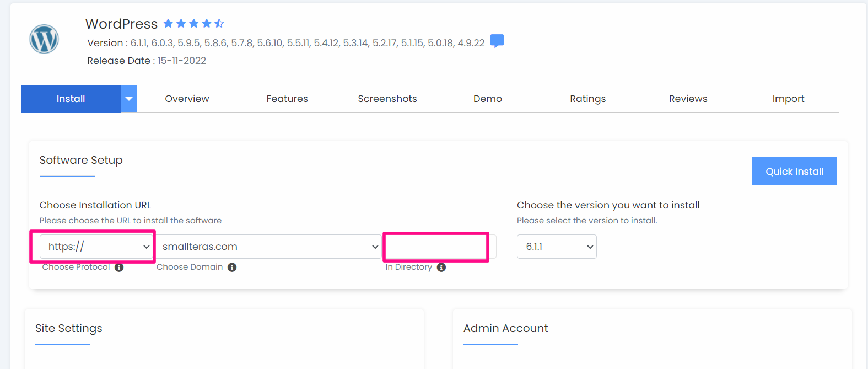Switch to the Overview tab
868x369 pixels.
click(x=187, y=99)
